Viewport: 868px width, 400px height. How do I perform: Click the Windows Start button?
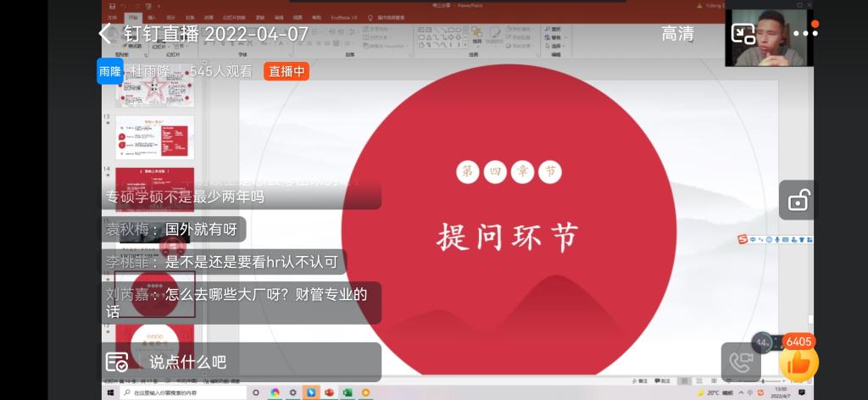[110, 392]
